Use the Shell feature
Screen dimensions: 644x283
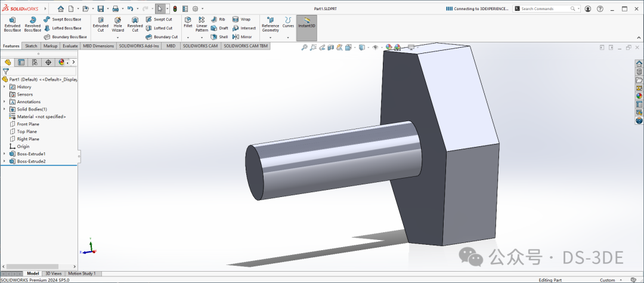point(219,36)
